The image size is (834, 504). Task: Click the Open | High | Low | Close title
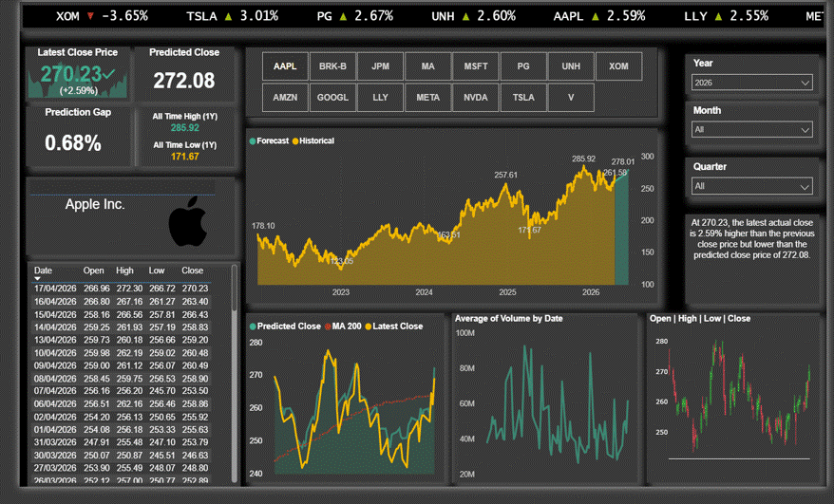pos(700,319)
